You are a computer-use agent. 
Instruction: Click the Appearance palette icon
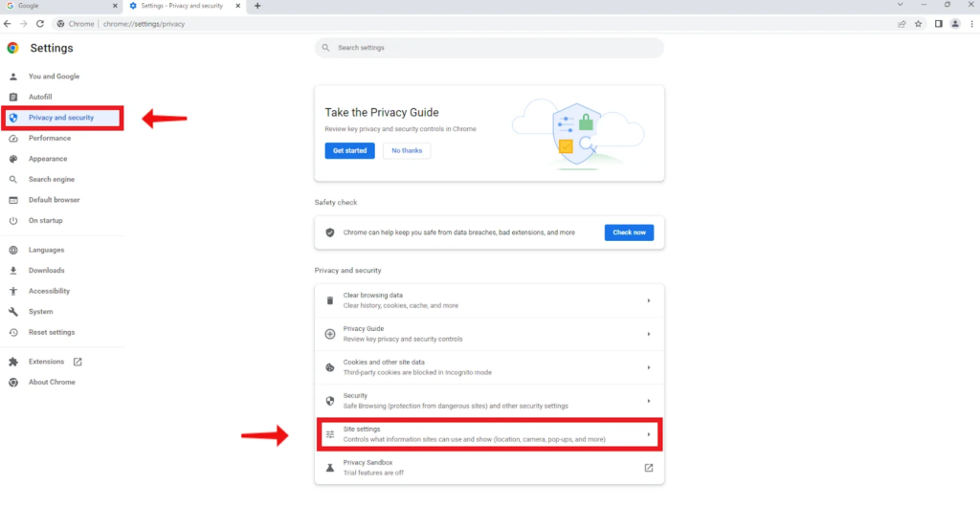pyautogui.click(x=13, y=159)
